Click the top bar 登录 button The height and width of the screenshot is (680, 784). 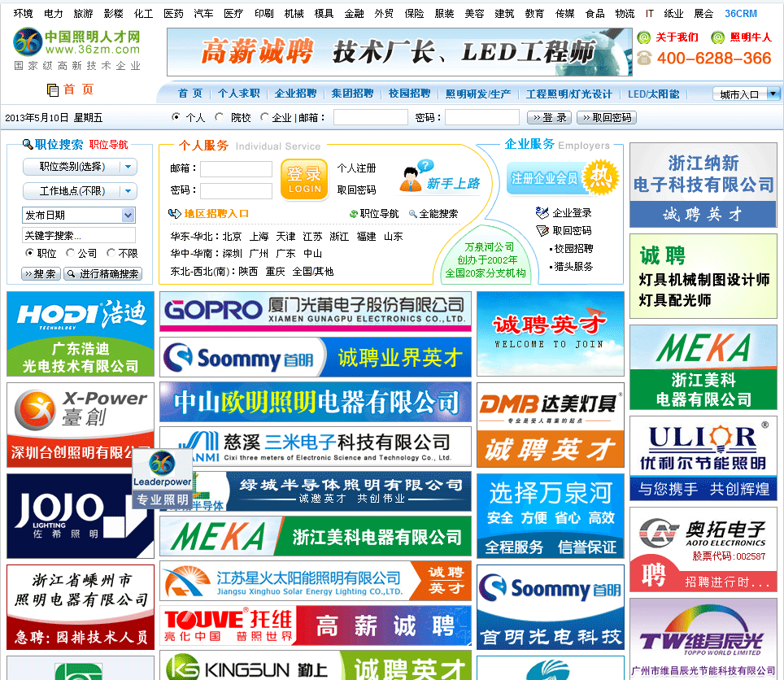pos(550,118)
